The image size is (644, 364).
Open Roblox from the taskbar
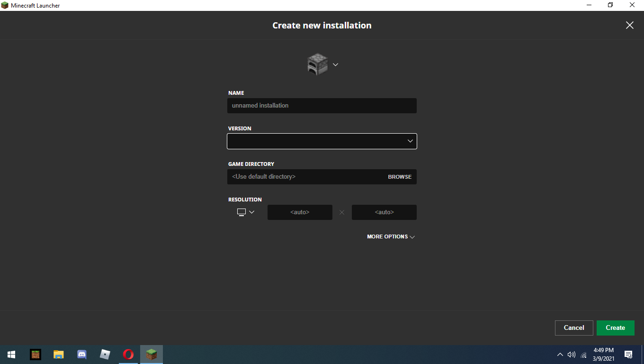pyautogui.click(x=105, y=355)
